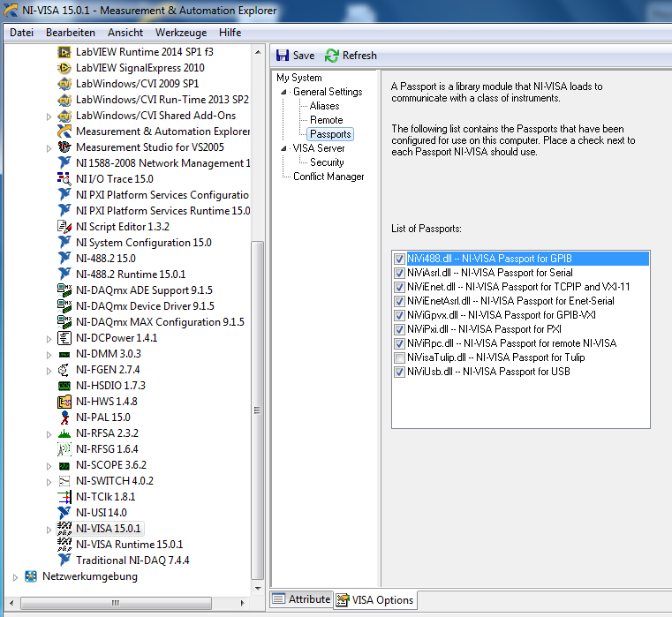Uncheck the NiViAsrl.dll Serial passport
This screenshot has width=672, height=617.
[x=399, y=273]
